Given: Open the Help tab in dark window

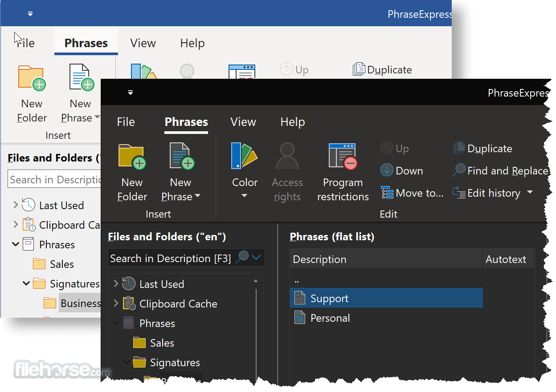Looking at the screenshot, I should click(292, 122).
